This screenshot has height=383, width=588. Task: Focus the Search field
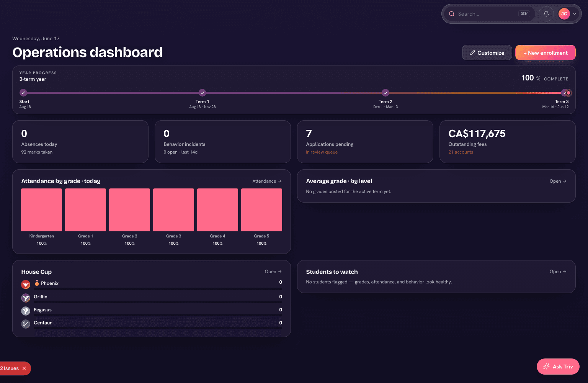[489, 14]
